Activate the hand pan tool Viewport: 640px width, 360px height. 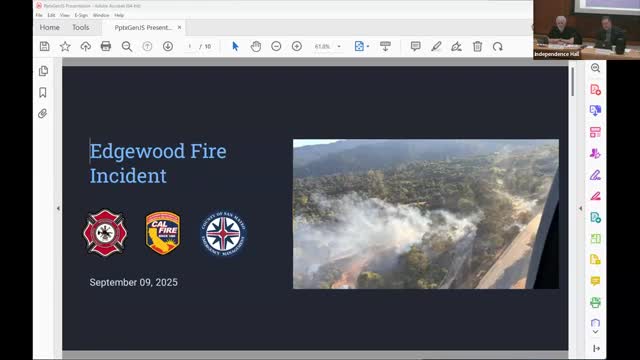256,47
